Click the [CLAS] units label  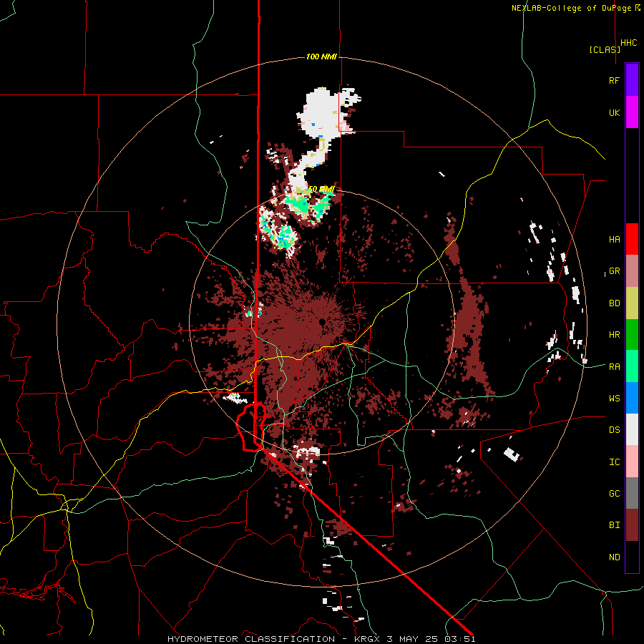click(605, 49)
